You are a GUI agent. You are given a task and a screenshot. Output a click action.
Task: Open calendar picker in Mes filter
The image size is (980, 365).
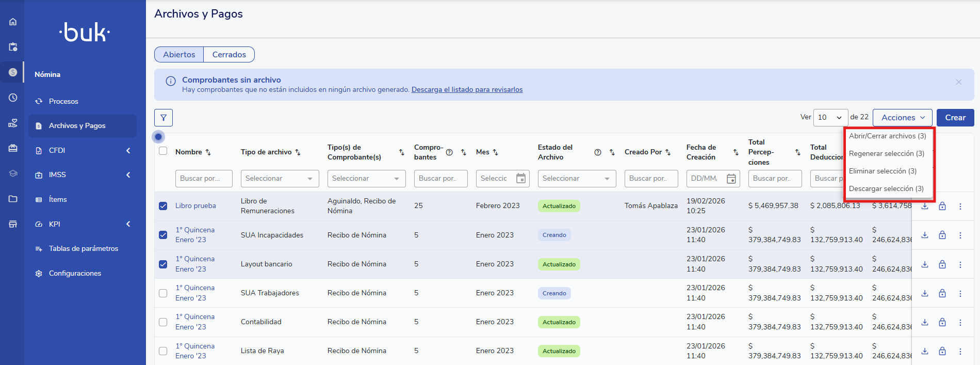pyautogui.click(x=521, y=179)
